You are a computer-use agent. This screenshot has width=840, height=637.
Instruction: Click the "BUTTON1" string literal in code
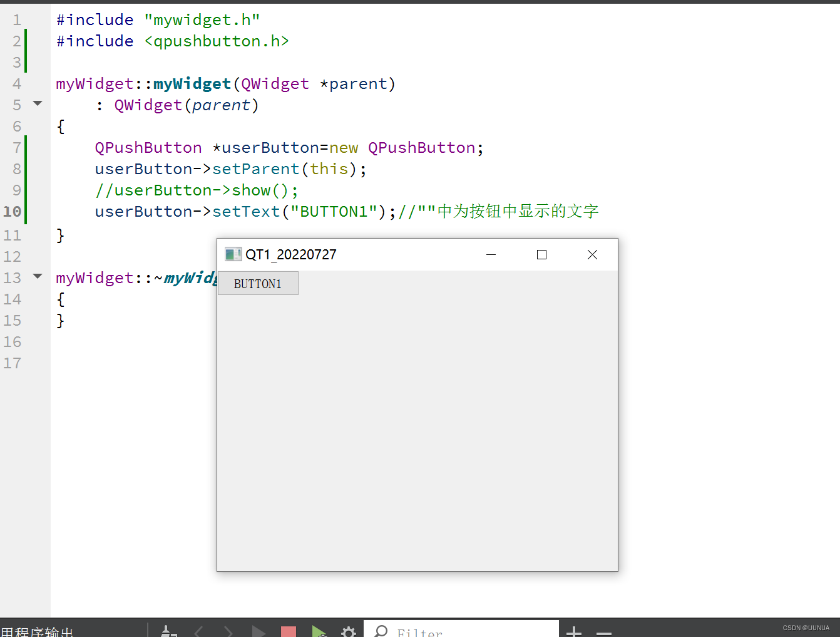click(x=334, y=212)
